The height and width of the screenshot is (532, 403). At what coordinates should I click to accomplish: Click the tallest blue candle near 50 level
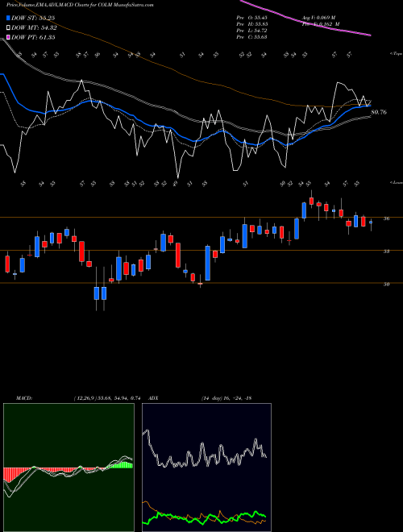point(208,264)
